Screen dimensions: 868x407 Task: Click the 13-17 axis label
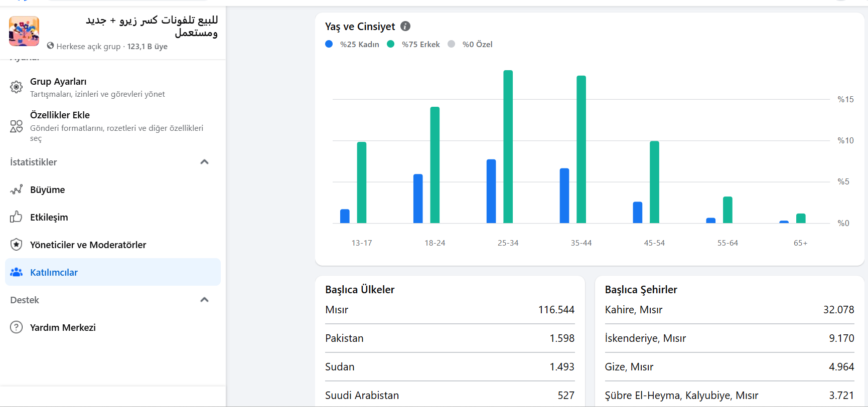[362, 243]
